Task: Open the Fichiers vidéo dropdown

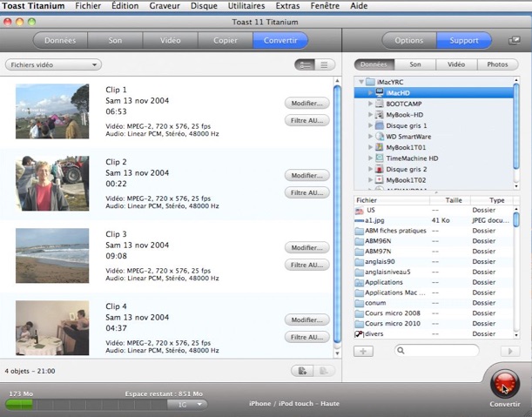Action: click(53, 64)
